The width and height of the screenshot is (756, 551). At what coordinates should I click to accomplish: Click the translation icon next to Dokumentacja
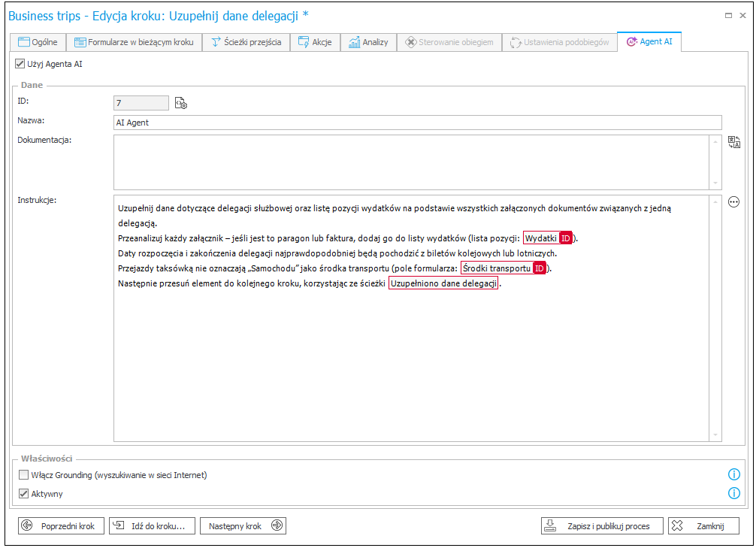[x=733, y=141]
